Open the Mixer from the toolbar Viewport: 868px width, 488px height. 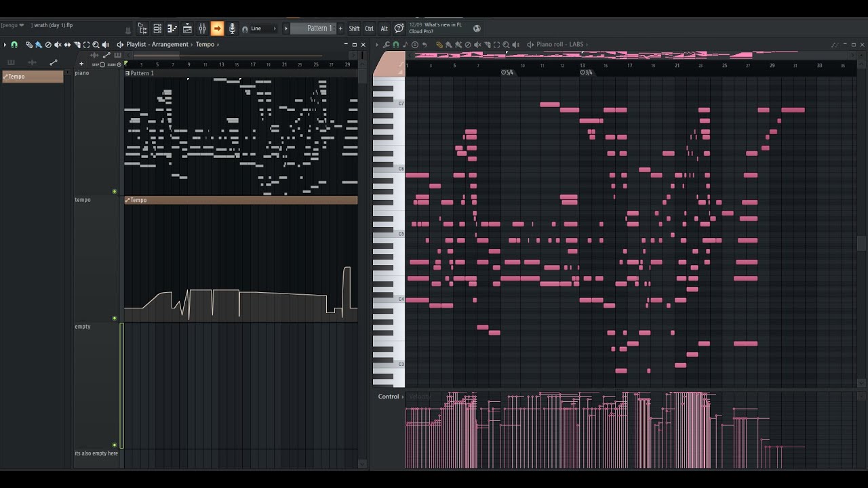click(x=202, y=28)
